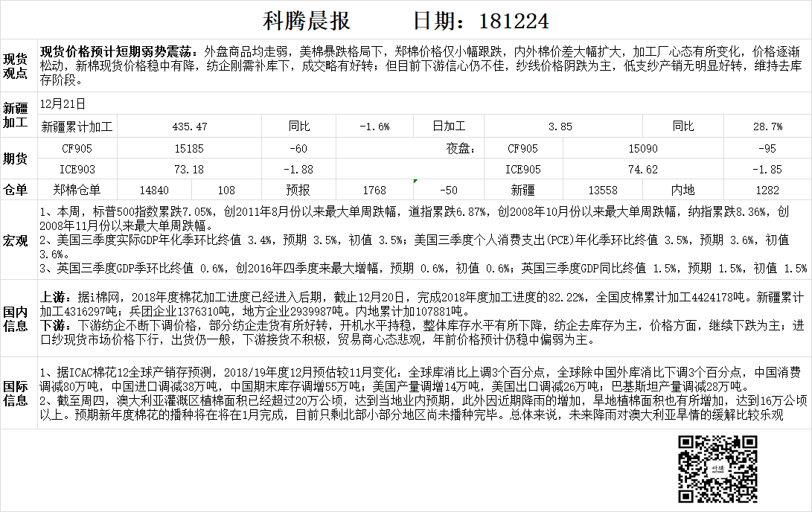
Task: Select the 国际信息 row header
Action: pyautogui.click(x=16, y=392)
